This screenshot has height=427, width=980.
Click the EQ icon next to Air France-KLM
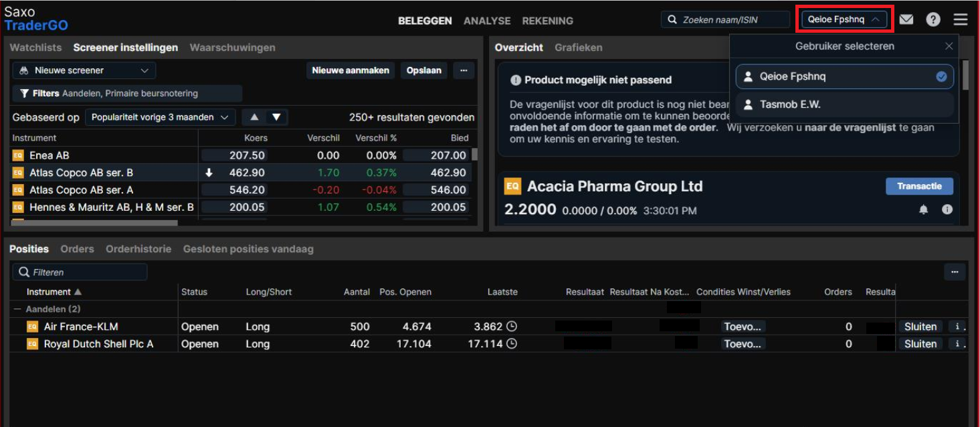(32, 327)
